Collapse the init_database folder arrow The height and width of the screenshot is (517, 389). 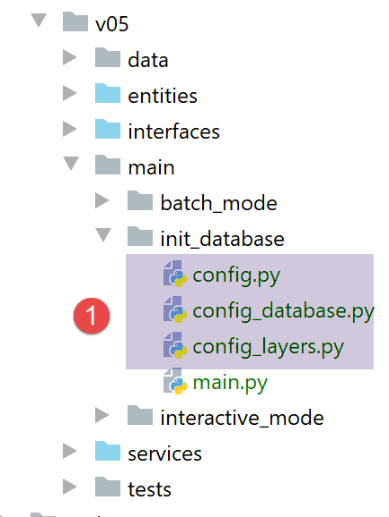pos(103,235)
